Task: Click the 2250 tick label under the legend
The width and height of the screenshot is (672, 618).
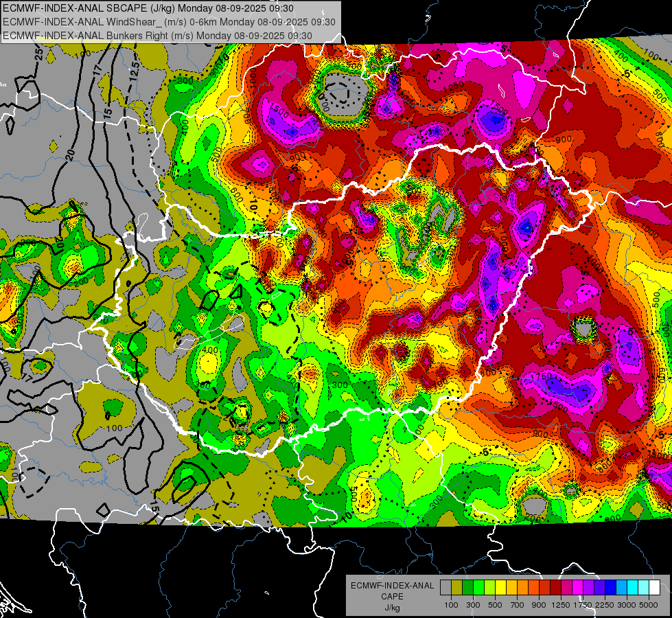Action: tap(604, 605)
